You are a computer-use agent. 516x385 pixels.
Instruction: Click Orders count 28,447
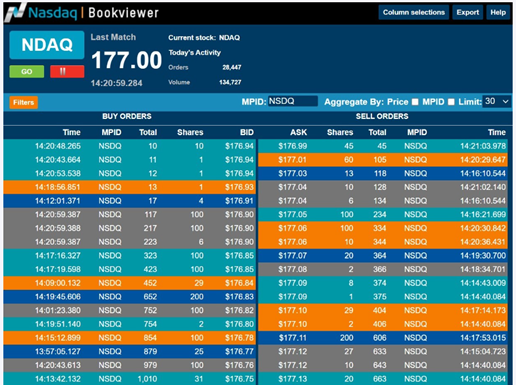coord(232,67)
